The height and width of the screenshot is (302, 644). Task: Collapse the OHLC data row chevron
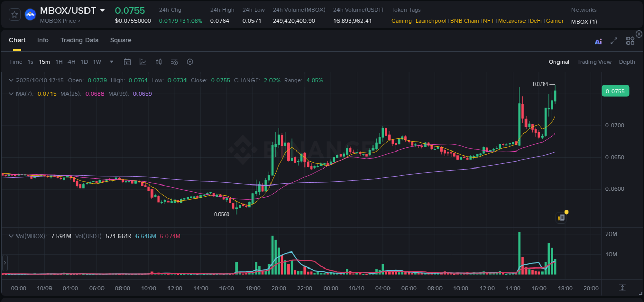point(11,80)
